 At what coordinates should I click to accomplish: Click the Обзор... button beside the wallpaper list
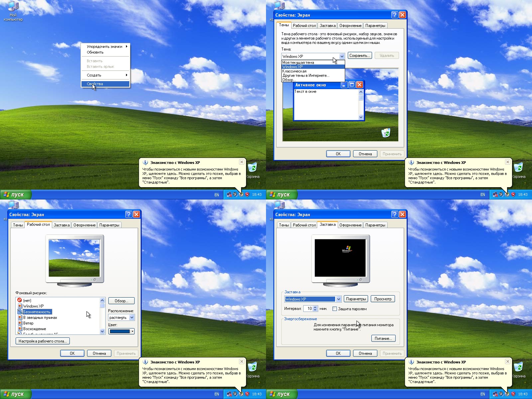pos(121,301)
